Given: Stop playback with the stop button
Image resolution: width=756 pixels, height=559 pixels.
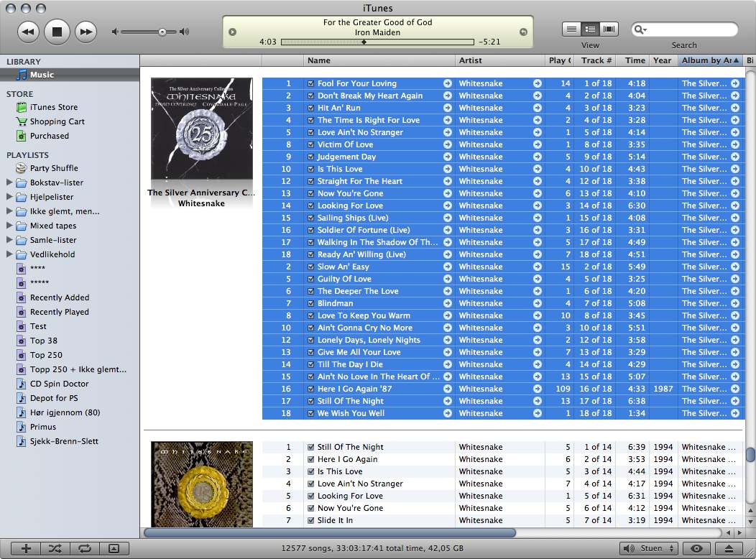Looking at the screenshot, I should [x=57, y=32].
